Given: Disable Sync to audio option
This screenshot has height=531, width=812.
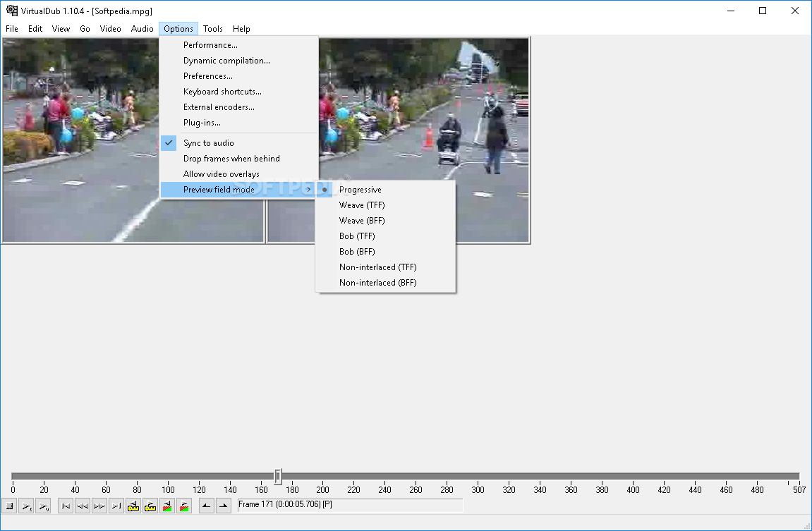Looking at the screenshot, I should [238, 143].
